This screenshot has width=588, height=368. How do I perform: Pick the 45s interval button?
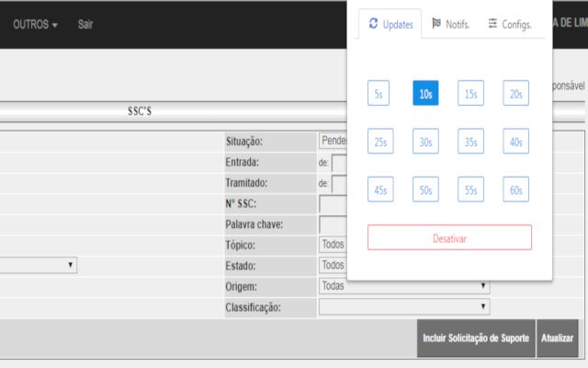tap(380, 190)
